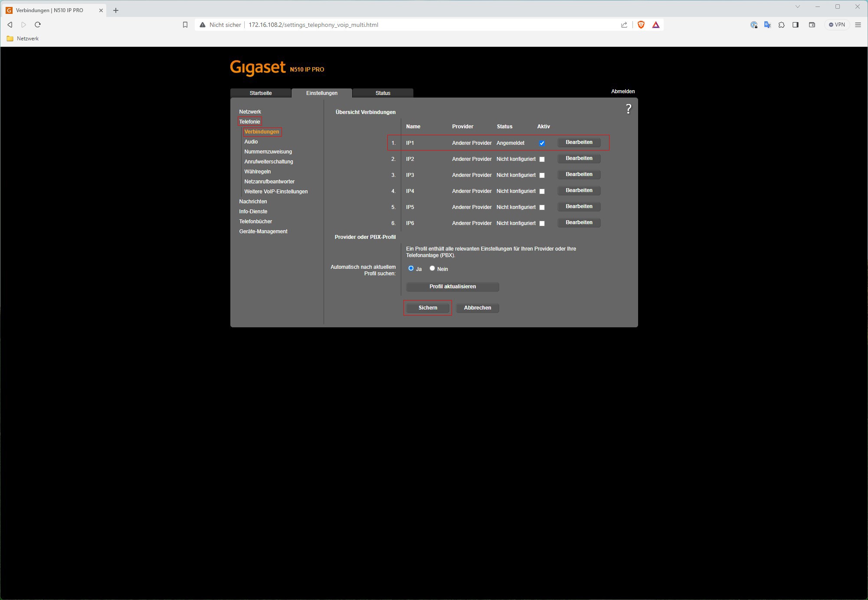Open the Brave Wallet icon
This screenshot has height=600, width=868.
tap(812, 25)
